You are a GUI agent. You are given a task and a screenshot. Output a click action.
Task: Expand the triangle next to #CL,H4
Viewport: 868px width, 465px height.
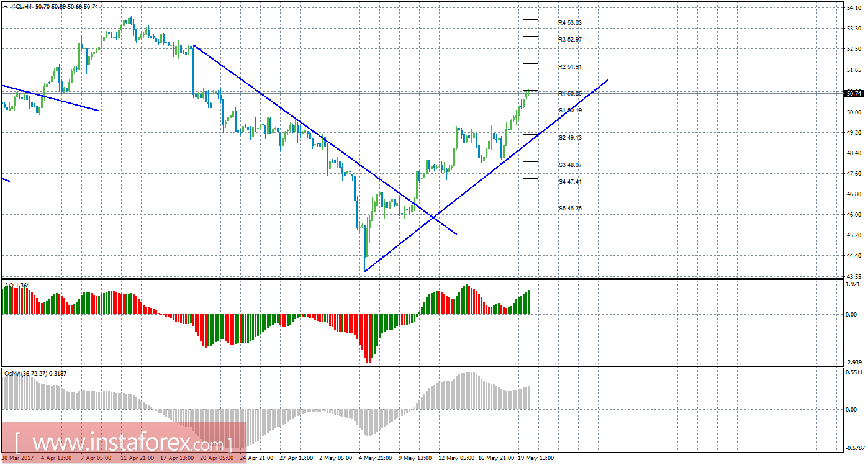(x=6, y=6)
